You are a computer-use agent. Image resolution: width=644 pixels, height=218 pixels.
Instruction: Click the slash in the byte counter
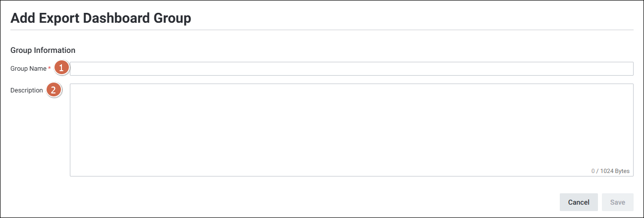coord(597,171)
